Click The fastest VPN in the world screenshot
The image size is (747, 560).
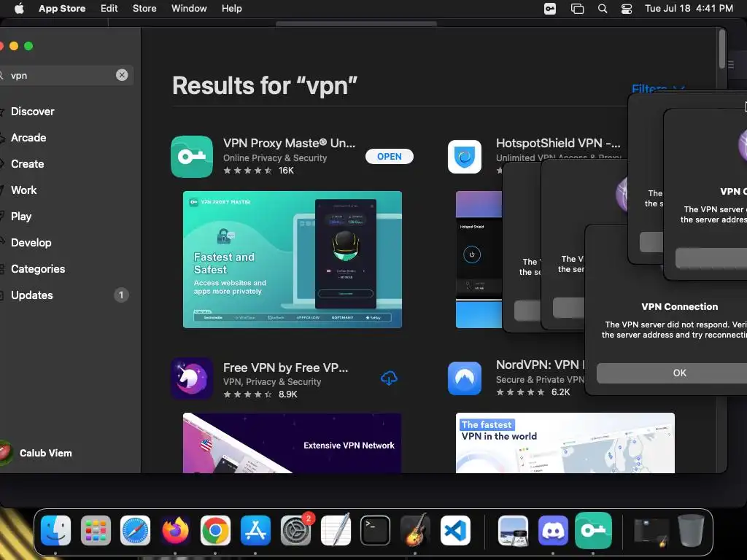[x=565, y=443]
